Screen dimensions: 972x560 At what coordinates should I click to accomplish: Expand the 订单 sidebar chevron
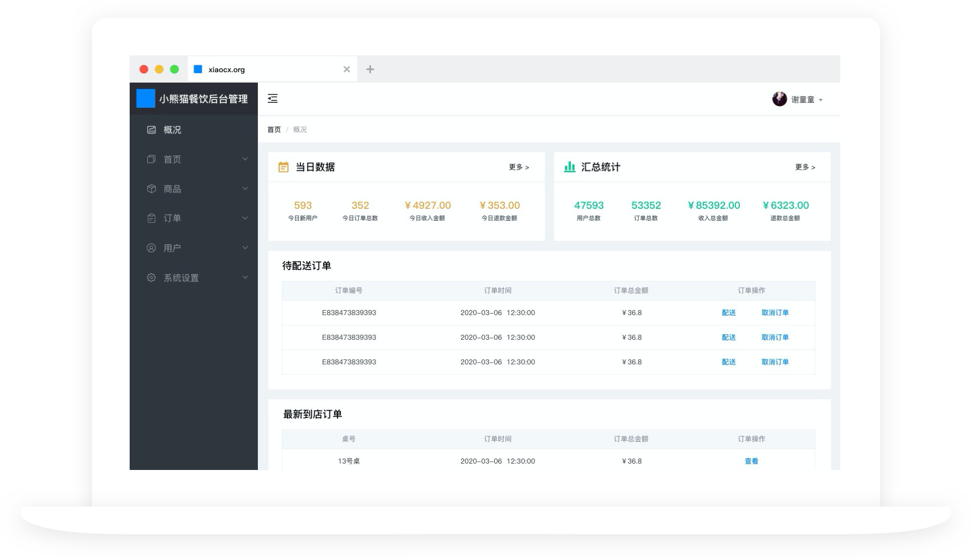pyautogui.click(x=245, y=218)
